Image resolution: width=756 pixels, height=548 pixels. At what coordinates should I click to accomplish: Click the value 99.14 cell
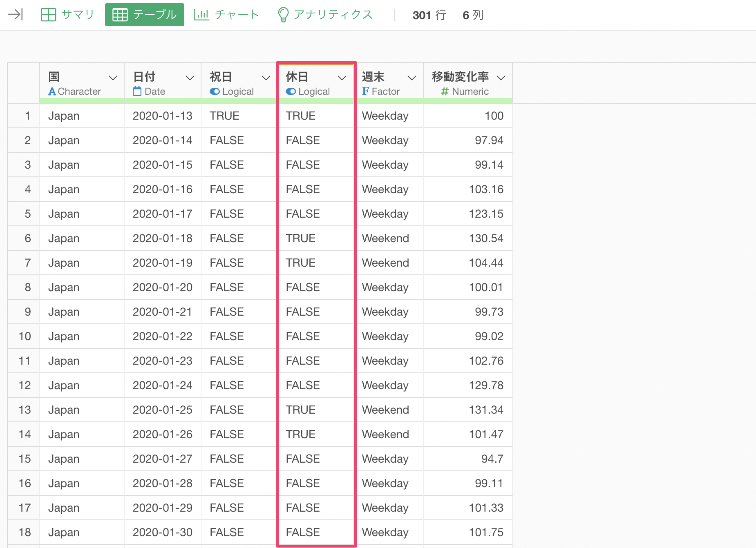click(468, 165)
